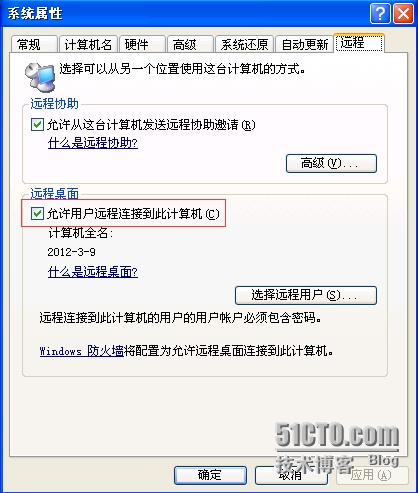418x493 pixels.
Task: Select the 远程 tab
Action: pos(359,43)
